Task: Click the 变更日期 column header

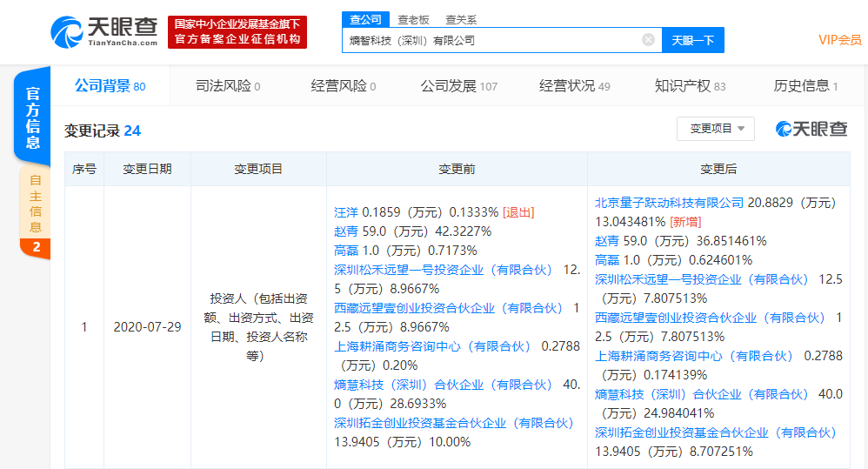Action: pos(147,169)
